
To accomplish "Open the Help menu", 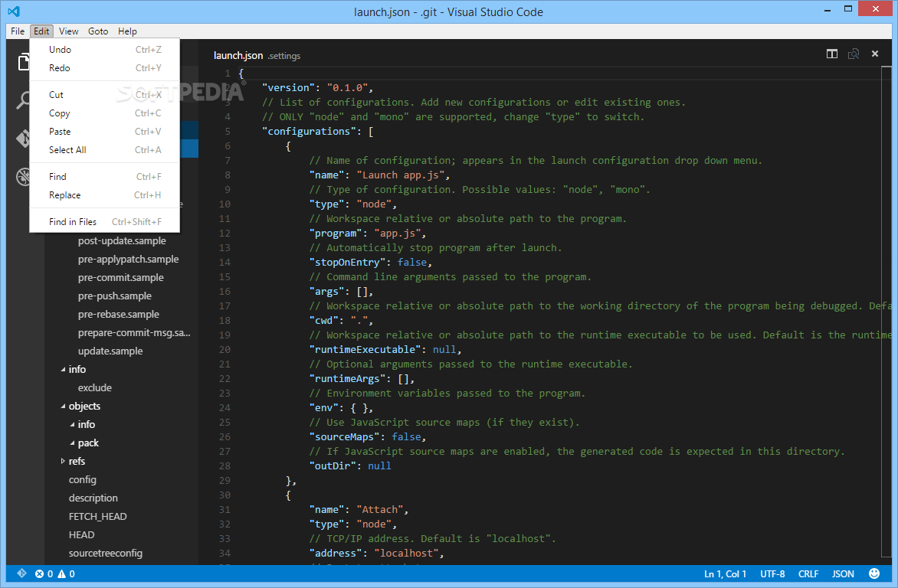I will coord(127,31).
